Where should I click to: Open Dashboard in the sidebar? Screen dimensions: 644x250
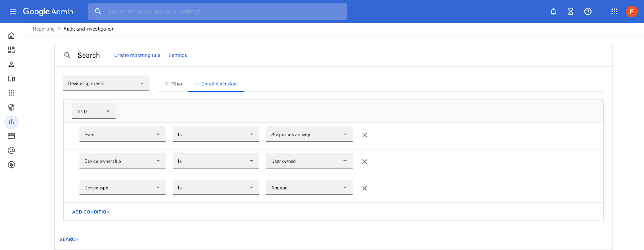click(x=12, y=50)
